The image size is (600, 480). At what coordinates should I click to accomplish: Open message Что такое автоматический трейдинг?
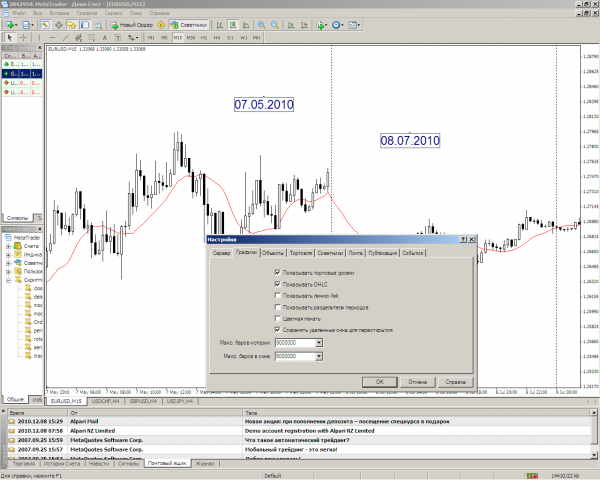pos(299,440)
